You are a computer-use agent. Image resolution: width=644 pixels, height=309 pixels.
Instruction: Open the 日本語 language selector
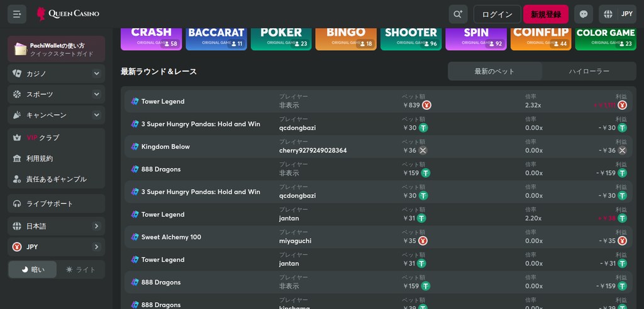pos(56,226)
